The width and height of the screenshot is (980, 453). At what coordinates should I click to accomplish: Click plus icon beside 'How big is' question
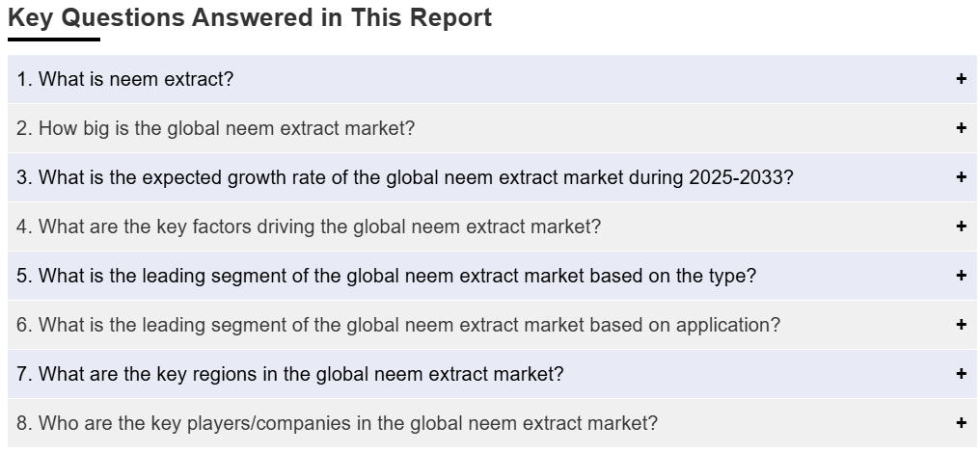(961, 128)
